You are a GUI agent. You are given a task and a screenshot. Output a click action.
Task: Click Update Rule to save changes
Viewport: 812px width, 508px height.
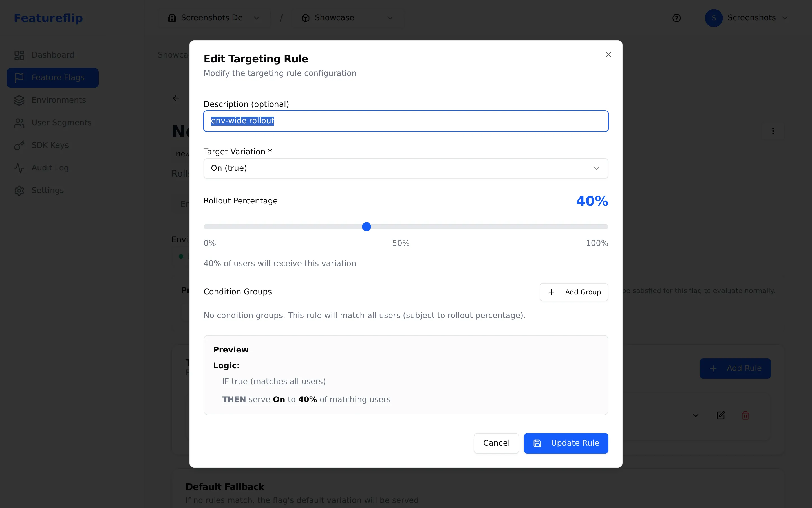point(566,443)
